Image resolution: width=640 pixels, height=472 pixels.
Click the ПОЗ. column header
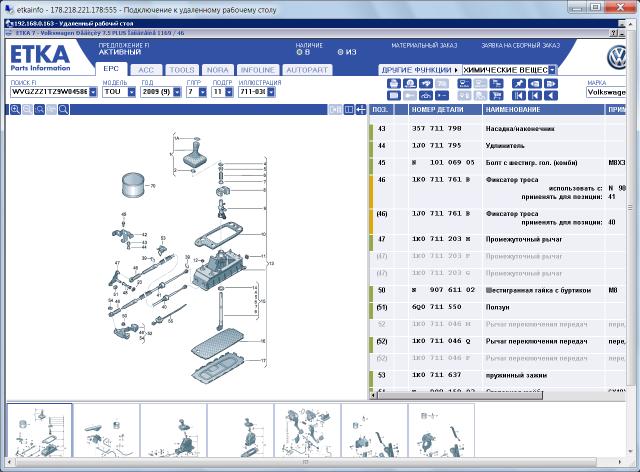point(382,109)
